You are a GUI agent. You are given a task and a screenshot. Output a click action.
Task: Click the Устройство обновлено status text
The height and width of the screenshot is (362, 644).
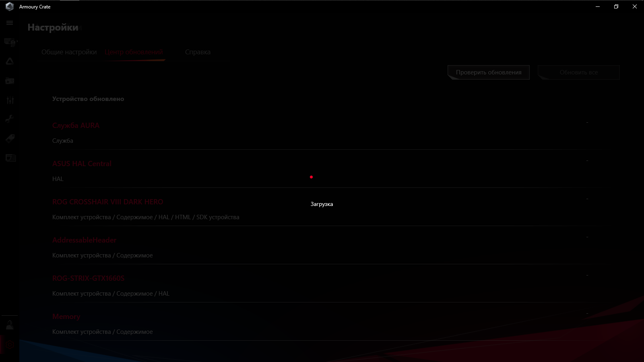(x=88, y=99)
